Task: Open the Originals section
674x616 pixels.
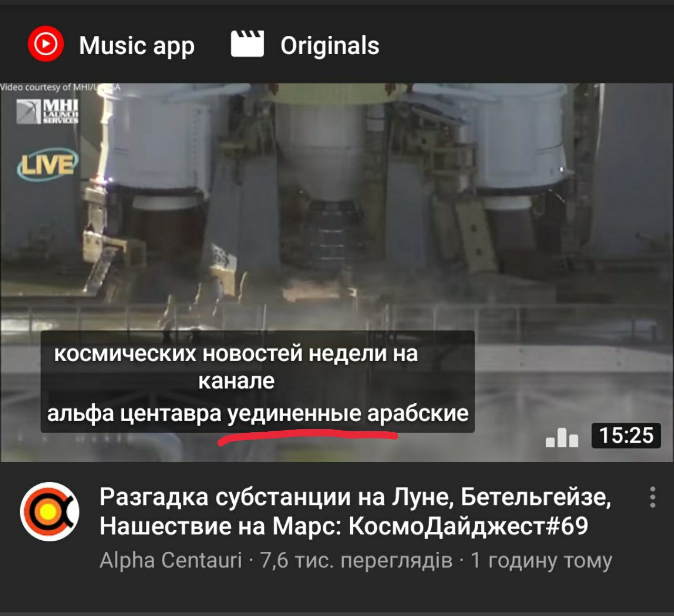Action: click(330, 46)
